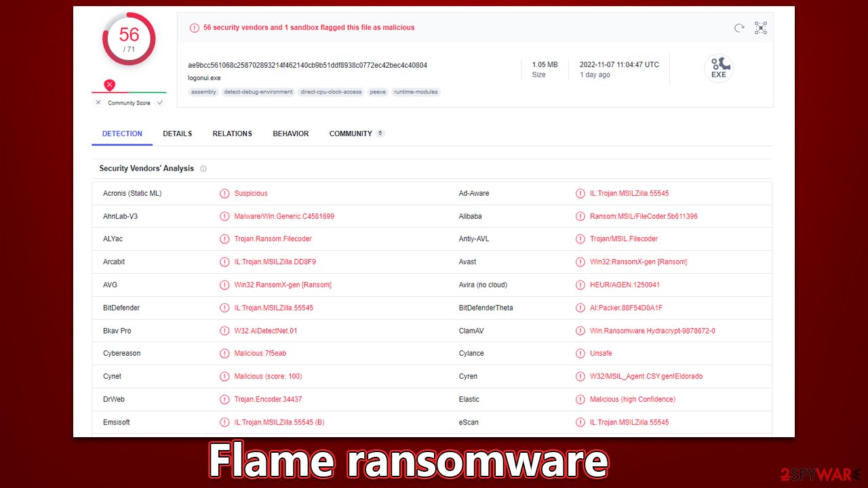Screen dimensions: 868x488
Task: Open the Security Vendors' Analysis info icon
Action: pyautogui.click(x=203, y=168)
